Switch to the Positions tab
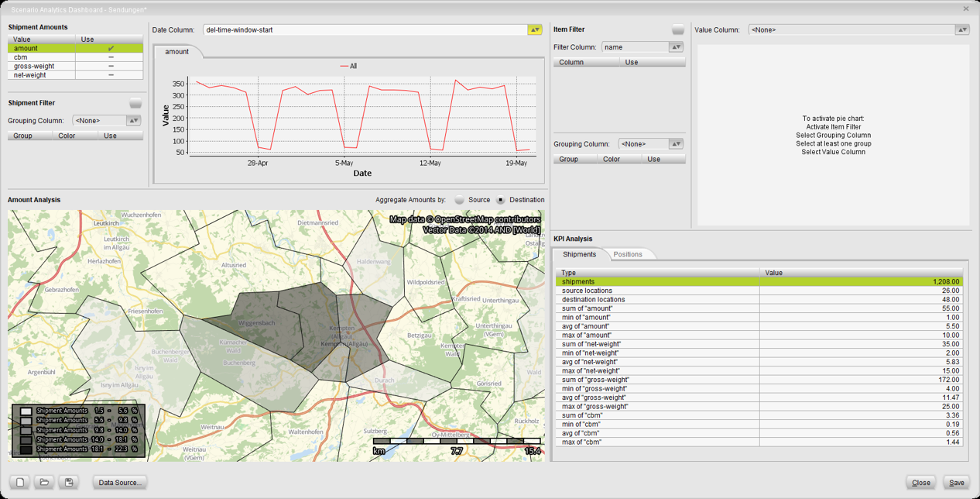 coord(628,254)
